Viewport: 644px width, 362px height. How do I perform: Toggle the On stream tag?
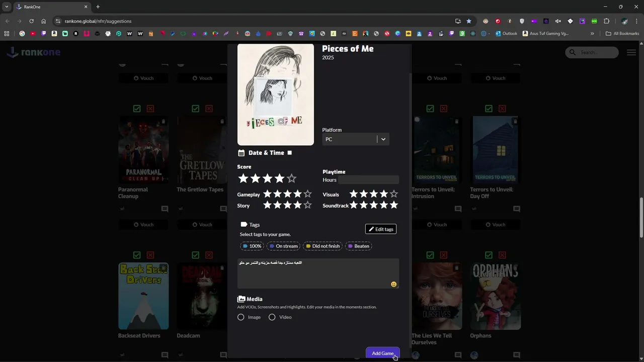click(x=283, y=246)
